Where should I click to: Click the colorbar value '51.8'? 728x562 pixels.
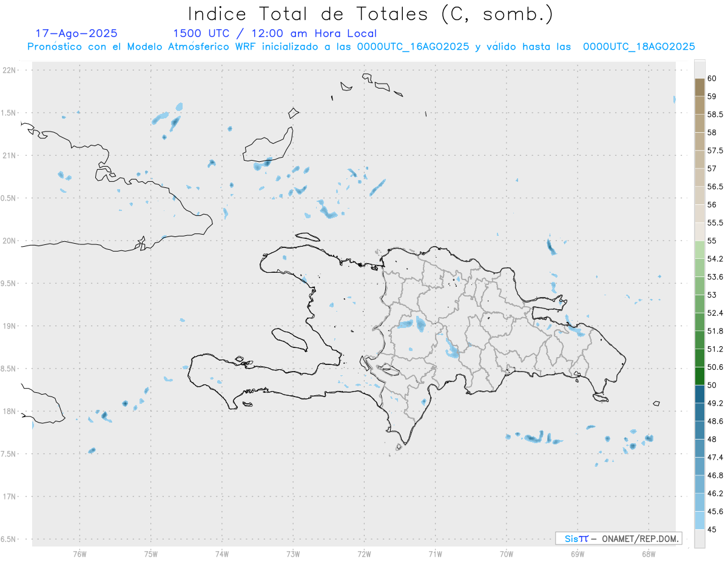pyautogui.click(x=715, y=331)
